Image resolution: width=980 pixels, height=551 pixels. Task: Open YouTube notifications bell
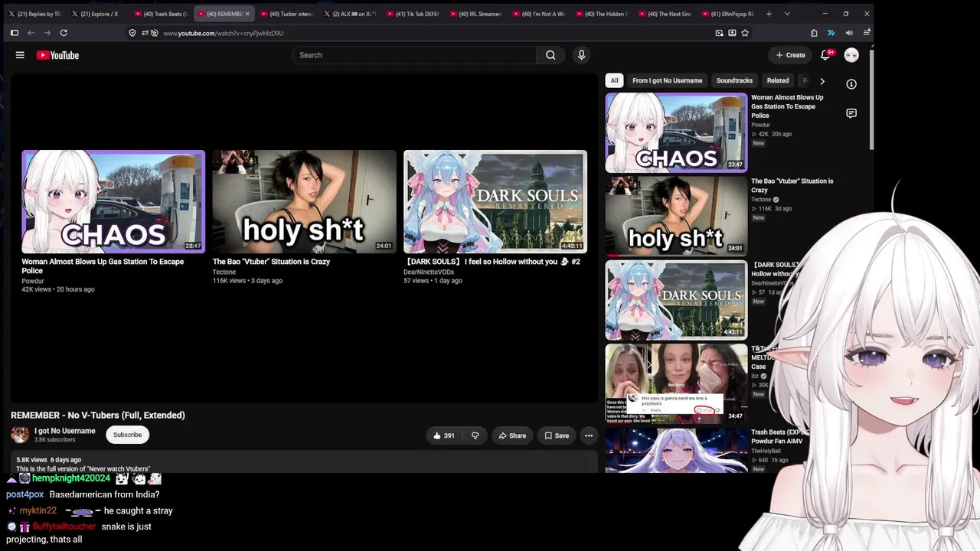pos(825,55)
